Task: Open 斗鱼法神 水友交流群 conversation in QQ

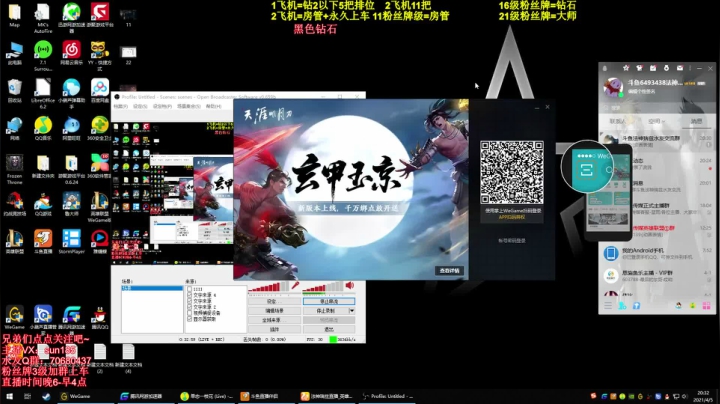Action: [x=657, y=141]
